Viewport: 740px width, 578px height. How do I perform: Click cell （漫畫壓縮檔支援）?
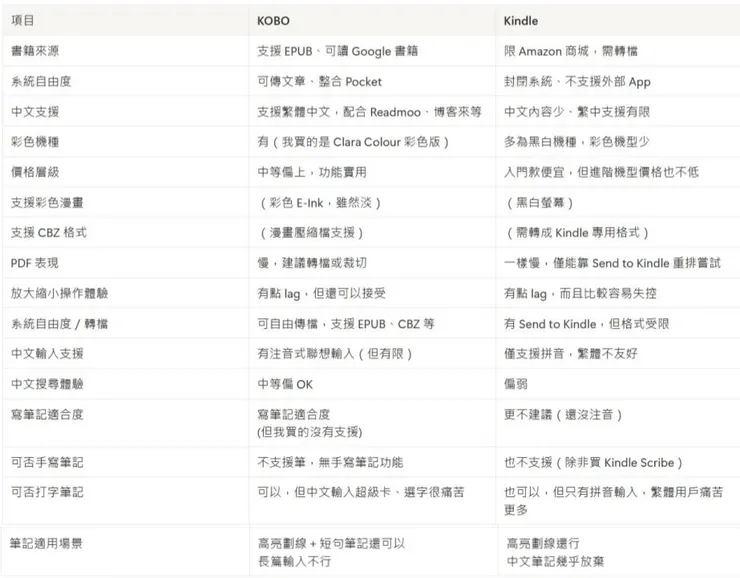coord(311,233)
